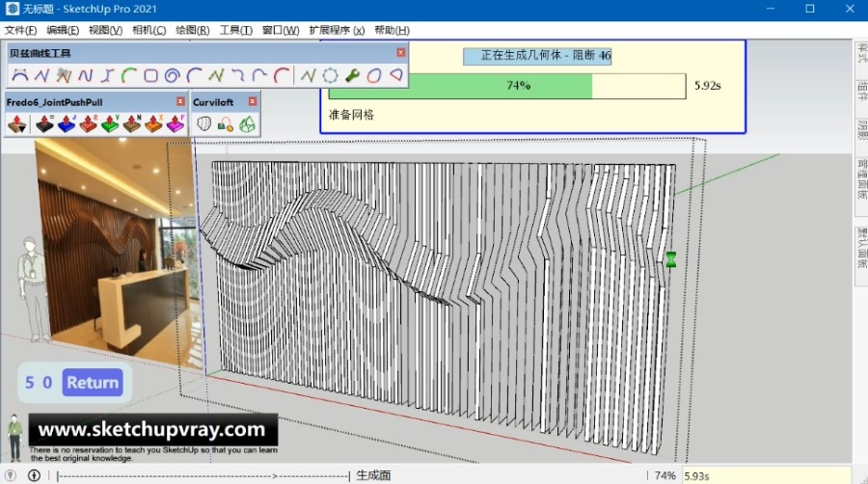Select the red Round Push Pull R tool
This screenshot has height=484, width=868.
[x=88, y=124]
